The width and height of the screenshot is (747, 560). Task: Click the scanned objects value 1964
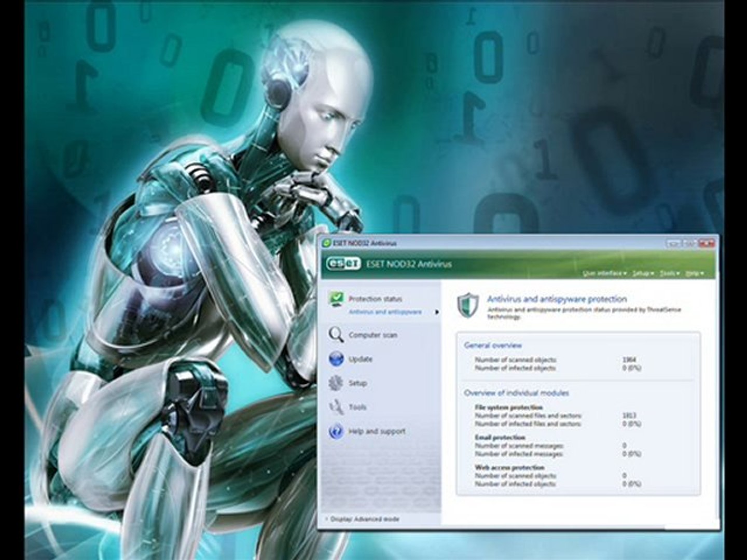pos(629,359)
